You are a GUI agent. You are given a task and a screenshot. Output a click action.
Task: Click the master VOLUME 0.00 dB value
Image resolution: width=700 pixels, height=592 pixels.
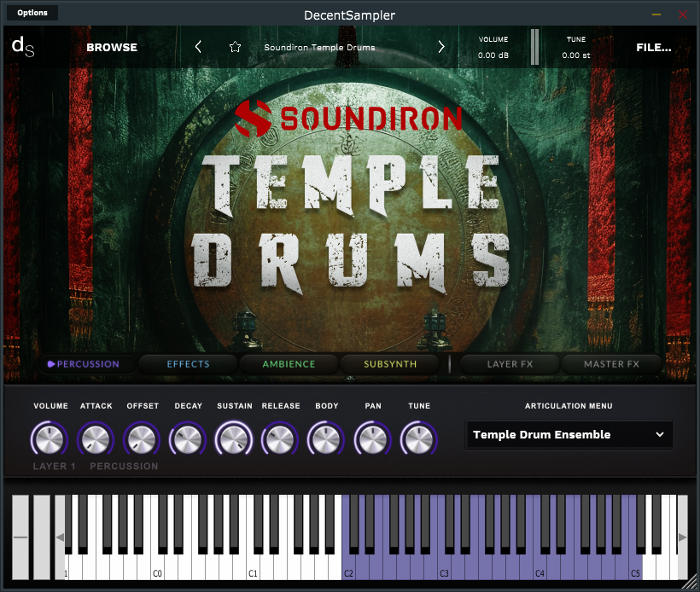pos(493,55)
